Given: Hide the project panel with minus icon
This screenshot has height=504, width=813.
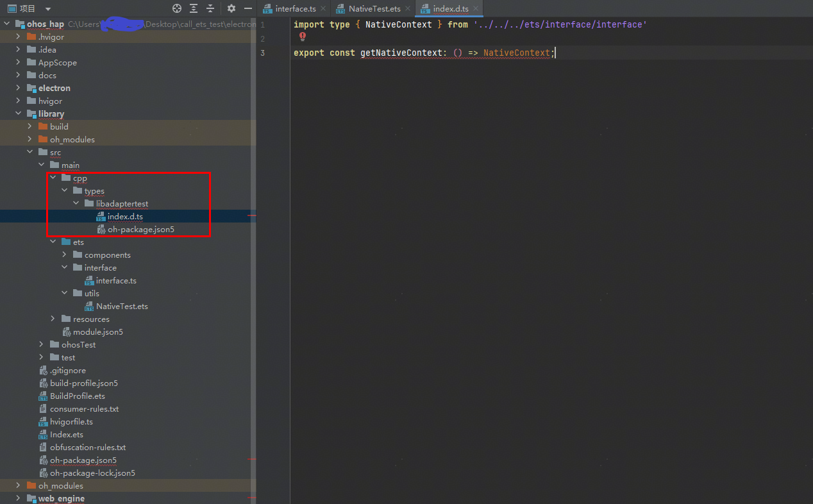Looking at the screenshot, I should tap(247, 8).
